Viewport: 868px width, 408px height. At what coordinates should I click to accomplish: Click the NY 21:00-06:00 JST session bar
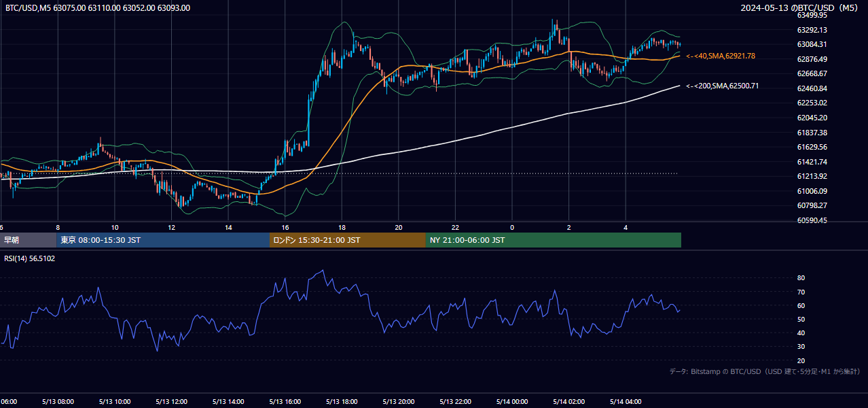point(554,240)
